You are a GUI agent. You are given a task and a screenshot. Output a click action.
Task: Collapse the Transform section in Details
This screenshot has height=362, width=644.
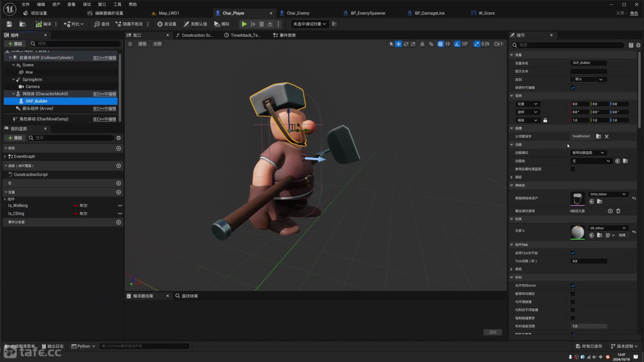click(512, 96)
